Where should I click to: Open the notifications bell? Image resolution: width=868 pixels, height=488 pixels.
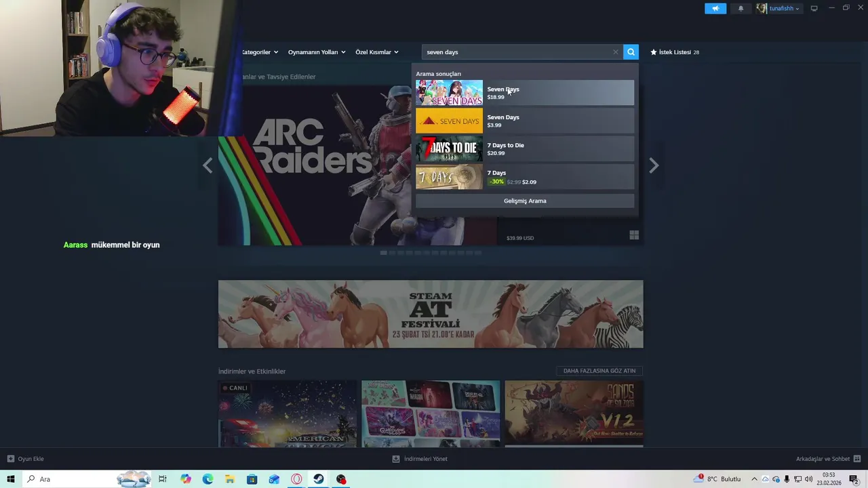(x=741, y=8)
